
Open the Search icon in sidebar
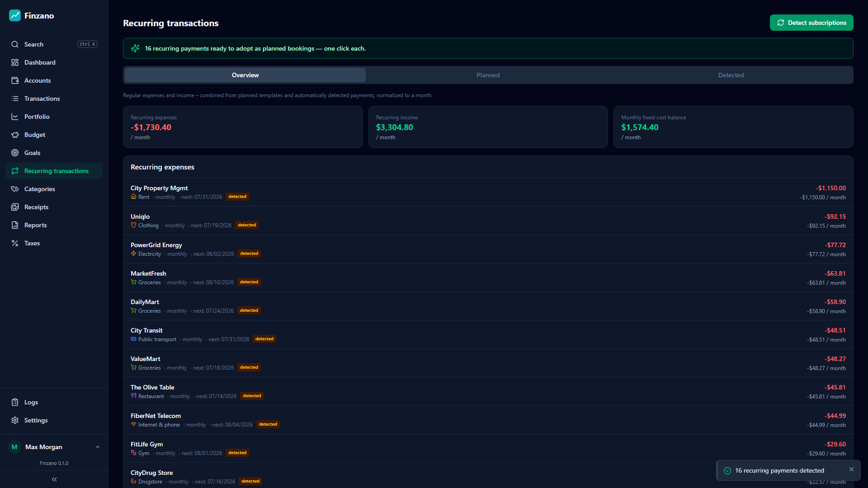15,44
